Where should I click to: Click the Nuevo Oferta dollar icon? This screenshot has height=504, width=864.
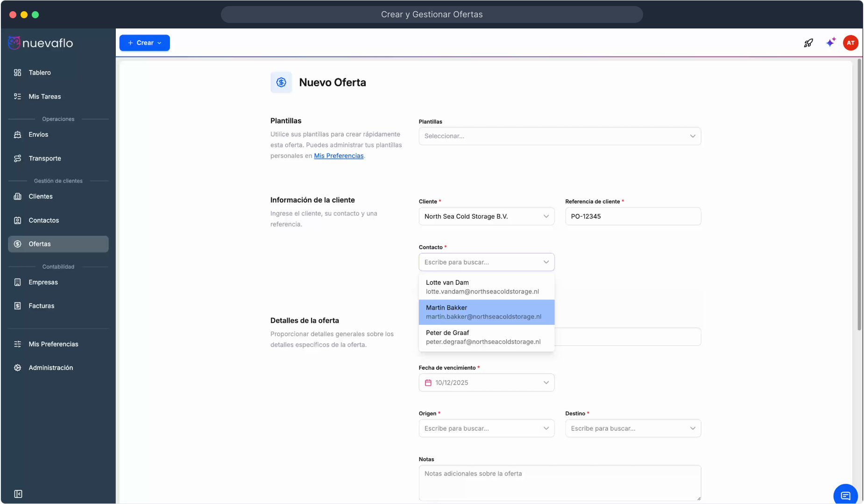click(x=281, y=83)
